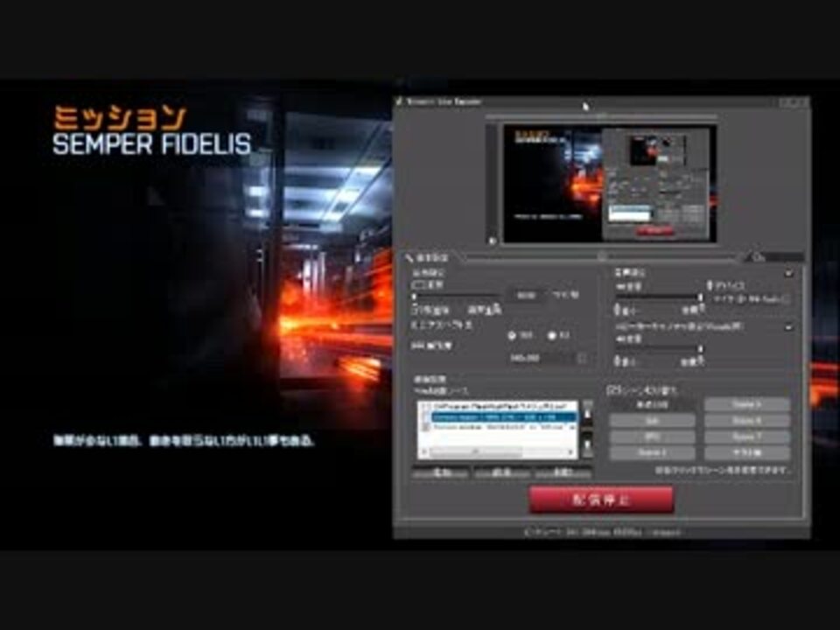The width and height of the screenshot is (840, 630).
Task: Adjust the second audio volume slider
Action: pos(658,349)
